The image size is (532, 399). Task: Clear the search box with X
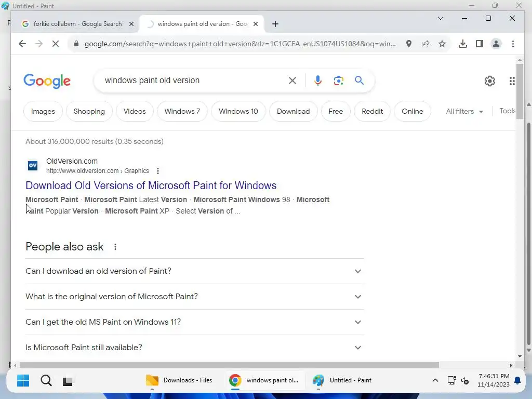pyautogui.click(x=292, y=81)
